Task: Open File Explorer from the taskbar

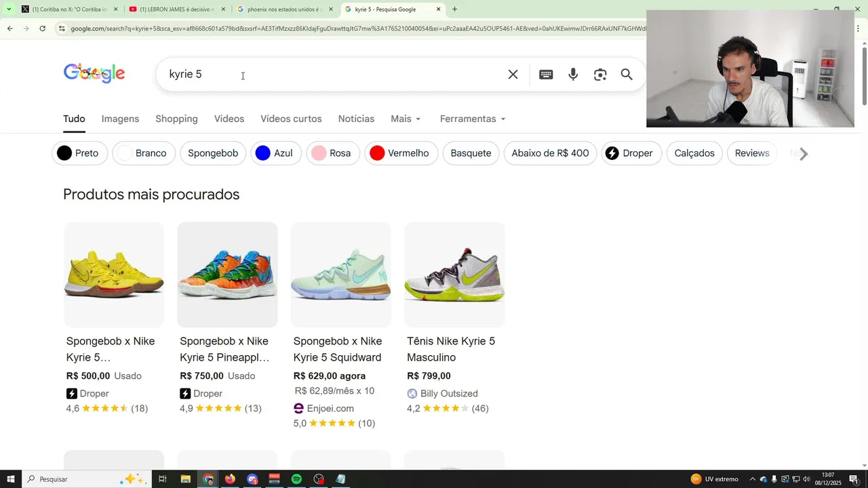Action: click(185, 479)
